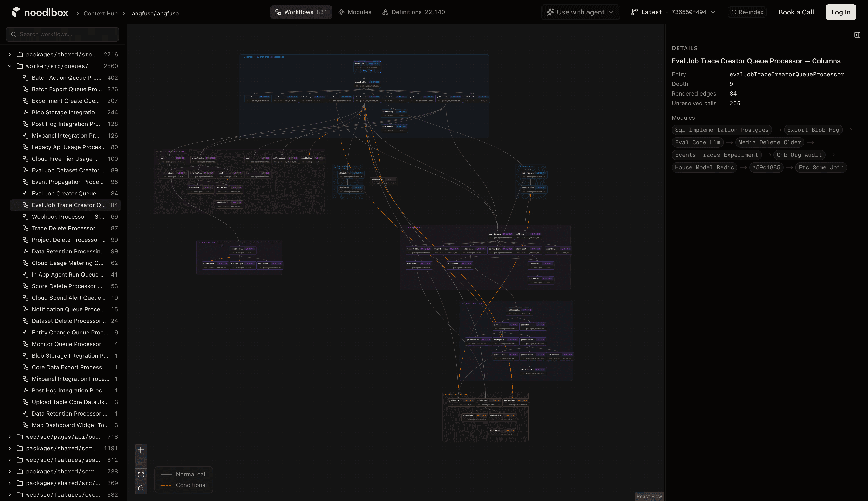Click the git branch icon near Latest

tap(635, 12)
